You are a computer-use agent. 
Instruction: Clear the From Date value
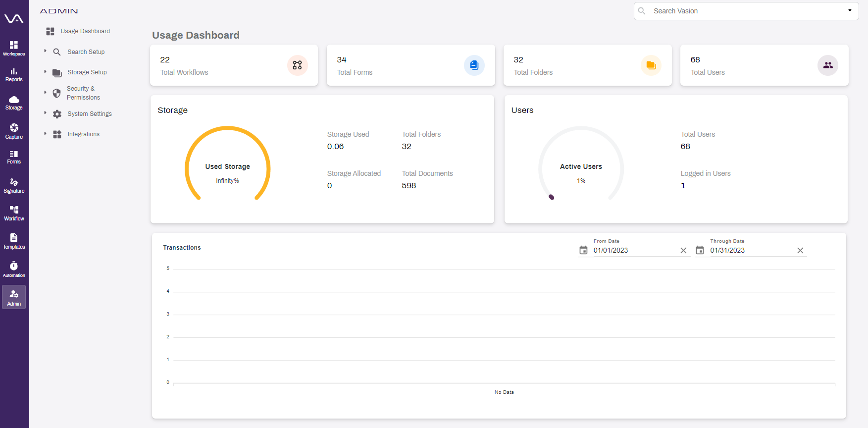click(683, 250)
